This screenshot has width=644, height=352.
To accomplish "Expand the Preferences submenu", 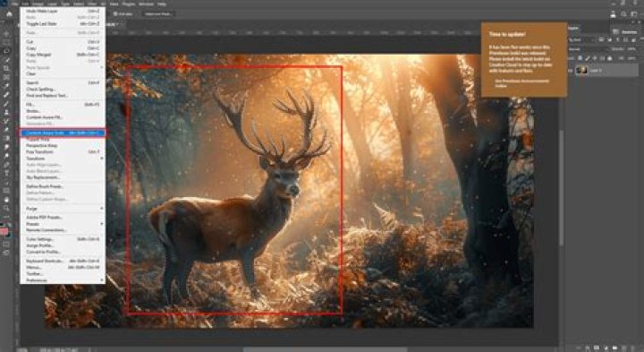I will tap(63, 280).
